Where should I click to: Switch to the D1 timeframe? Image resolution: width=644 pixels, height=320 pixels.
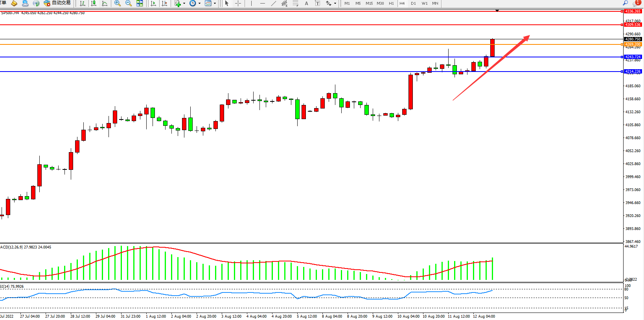pyautogui.click(x=413, y=3)
